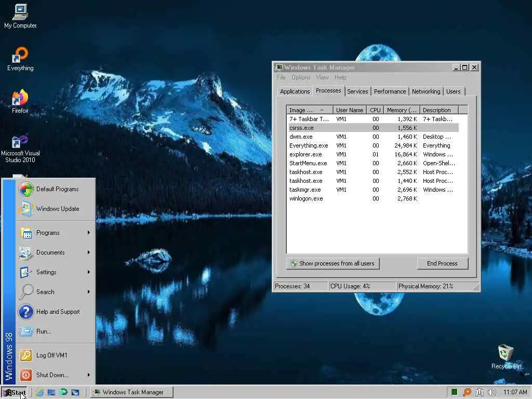Click the Log Off VM1 key icon
Viewport: 532px width, 399px height.
point(26,355)
